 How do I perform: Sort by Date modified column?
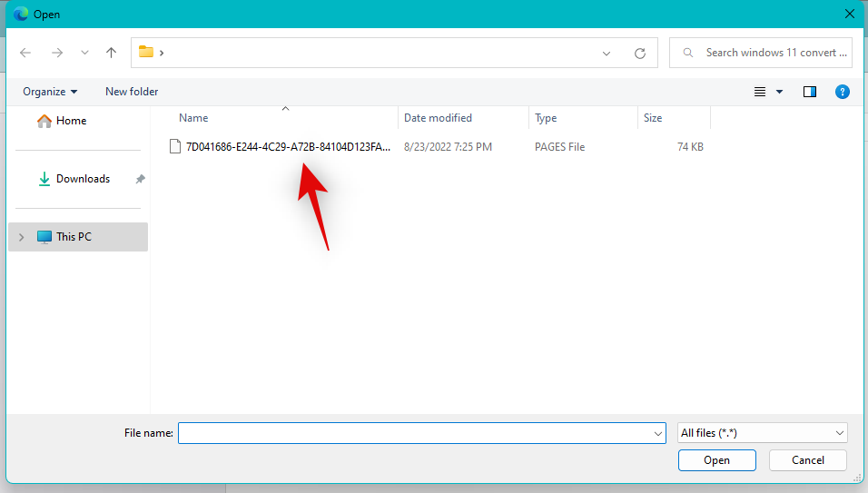tap(438, 118)
